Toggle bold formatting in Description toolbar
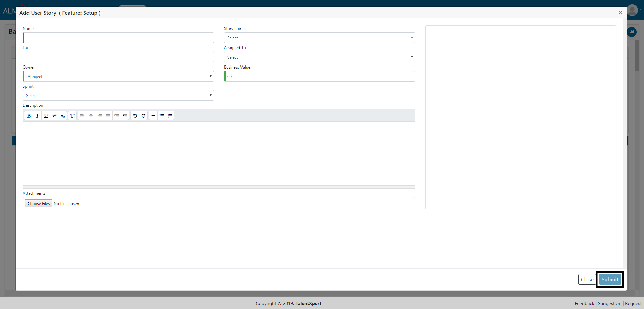 pyautogui.click(x=29, y=116)
